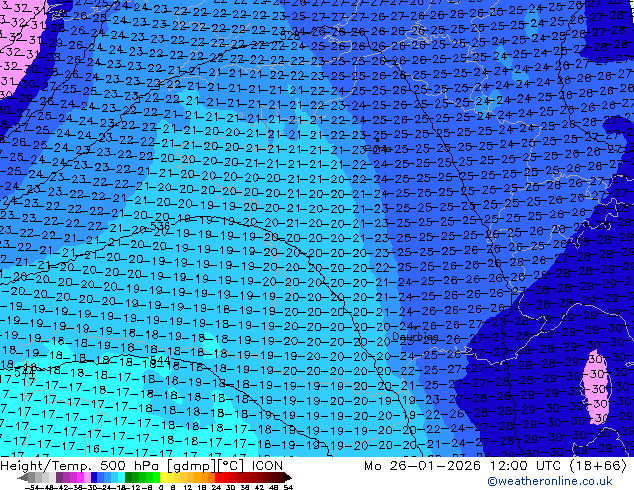This screenshot has width=634, height=490.
Task: Click the dark purple swatch in legend
Action: [59, 477]
